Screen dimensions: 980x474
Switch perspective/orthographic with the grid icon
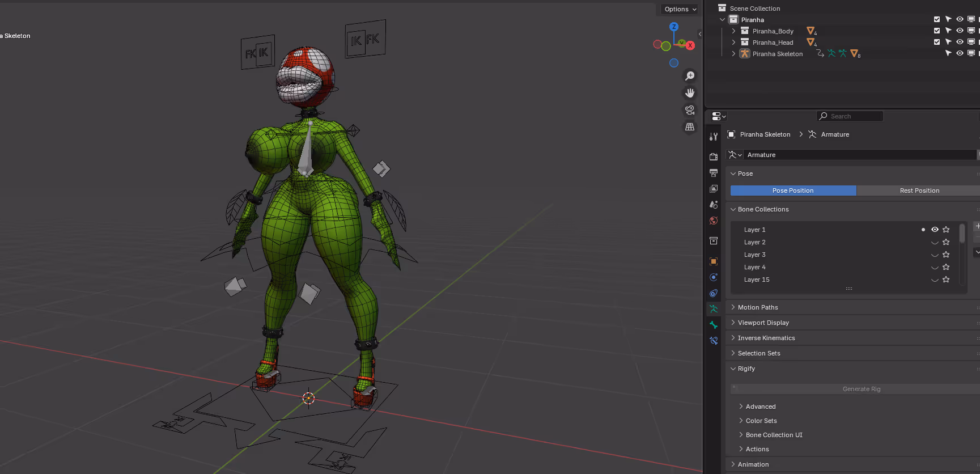click(x=690, y=127)
